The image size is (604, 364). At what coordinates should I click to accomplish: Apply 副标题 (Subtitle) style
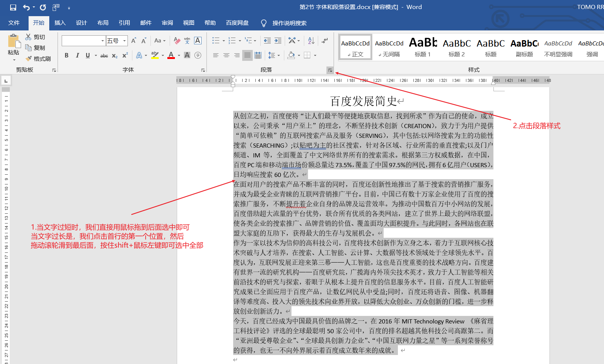pos(524,47)
